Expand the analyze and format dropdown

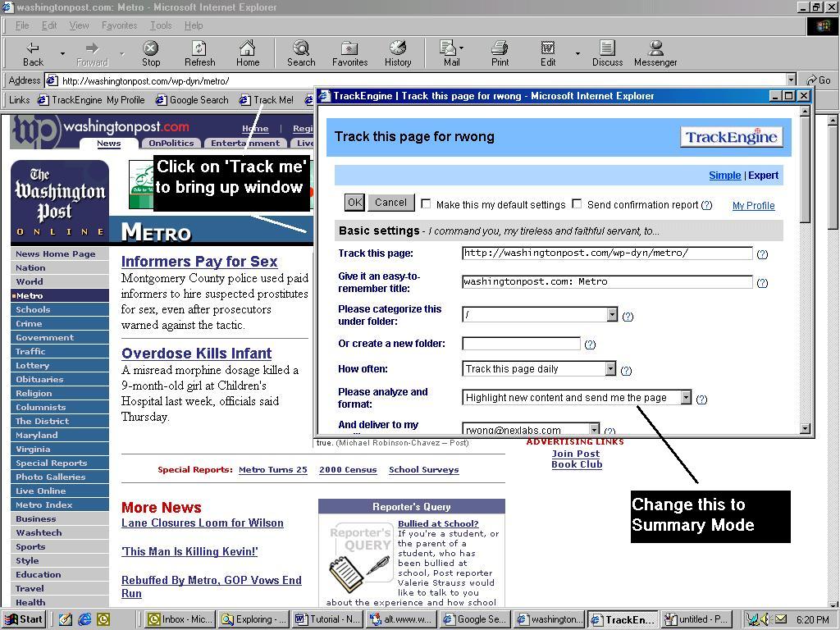click(687, 398)
